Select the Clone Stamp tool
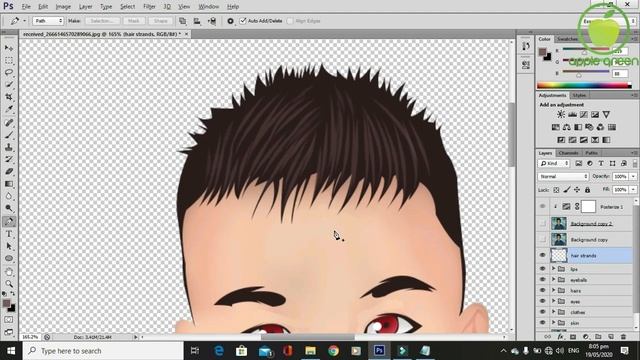Image resolution: width=640 pixels, height=360 pixels. (x=9, y=147)
